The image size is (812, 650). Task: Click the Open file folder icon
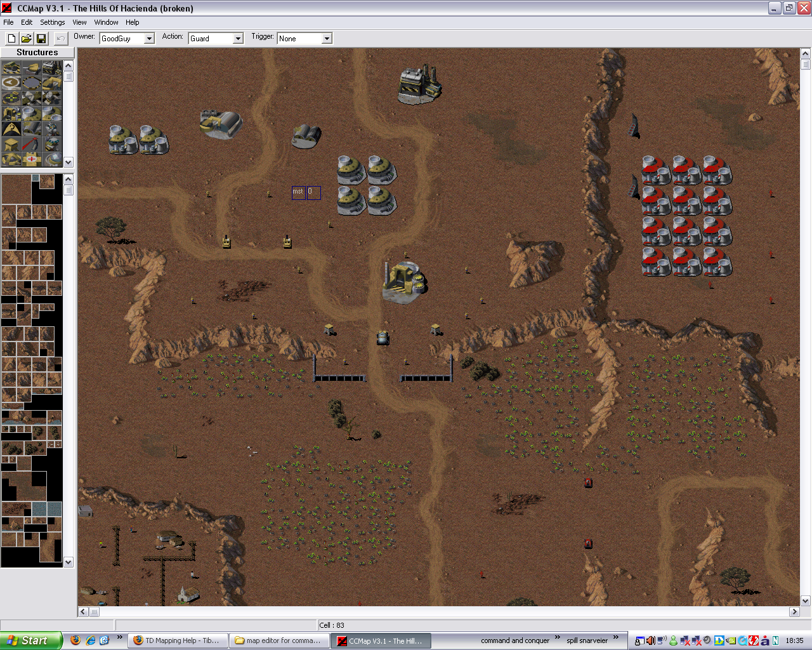pyautogui.click(x=27, y=39)
